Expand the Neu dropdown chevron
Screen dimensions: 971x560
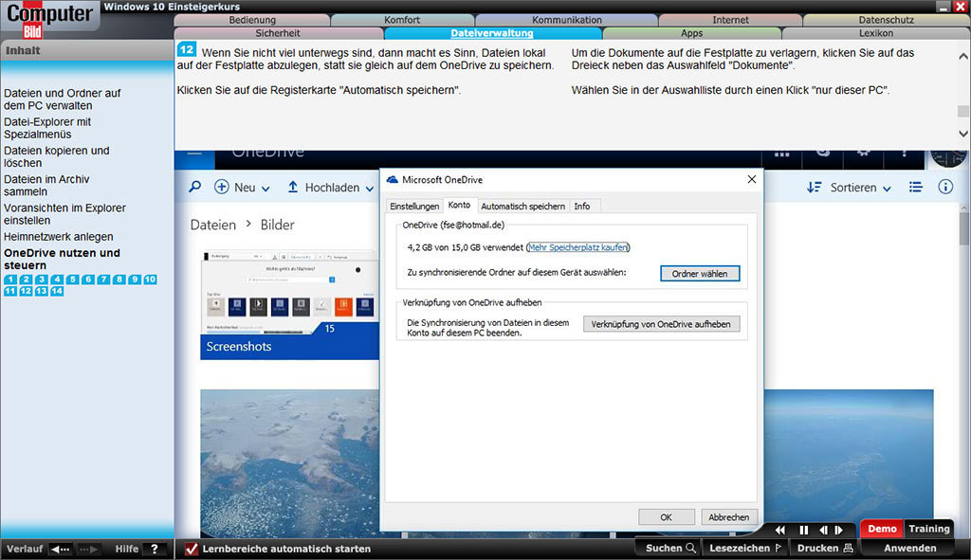(266, 189)
